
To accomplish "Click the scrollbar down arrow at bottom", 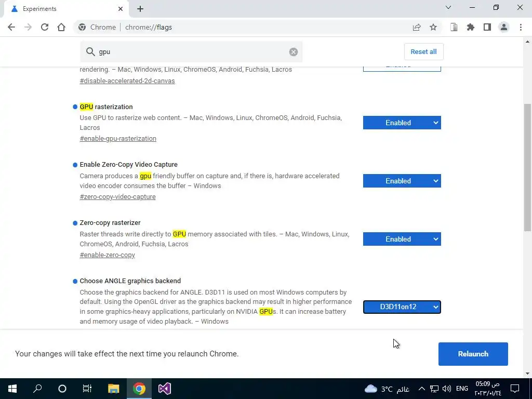I will pos(527,374).
